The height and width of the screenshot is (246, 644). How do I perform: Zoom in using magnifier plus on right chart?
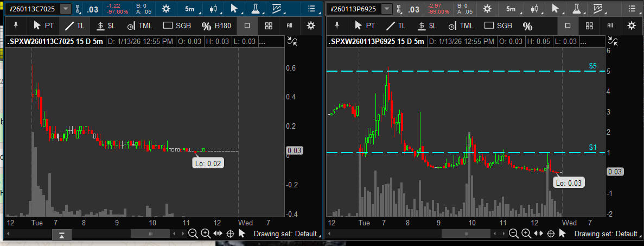point(526,234)
